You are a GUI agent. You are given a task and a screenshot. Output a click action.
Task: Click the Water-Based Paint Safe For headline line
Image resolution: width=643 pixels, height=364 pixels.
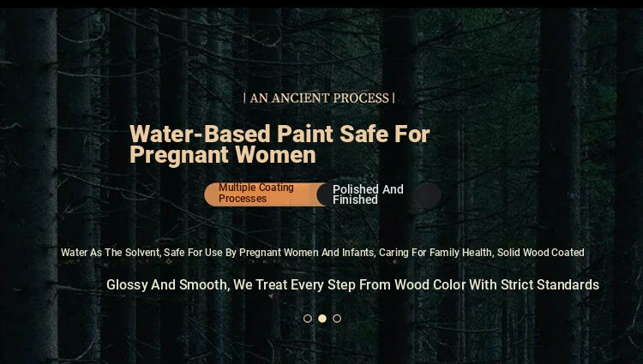coord(279,134)
